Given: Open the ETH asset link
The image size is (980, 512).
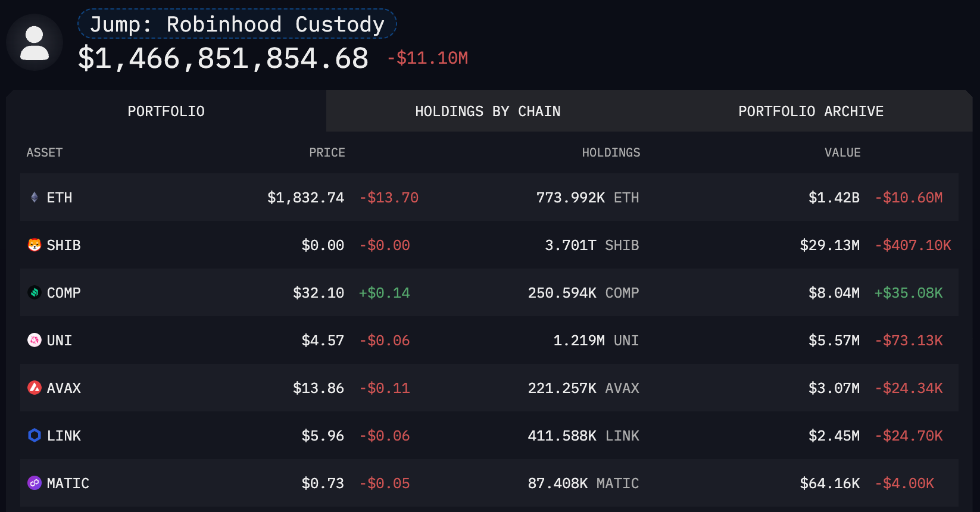Looking at the screenshot, I should pyautogui.click(x=60, y=198).
